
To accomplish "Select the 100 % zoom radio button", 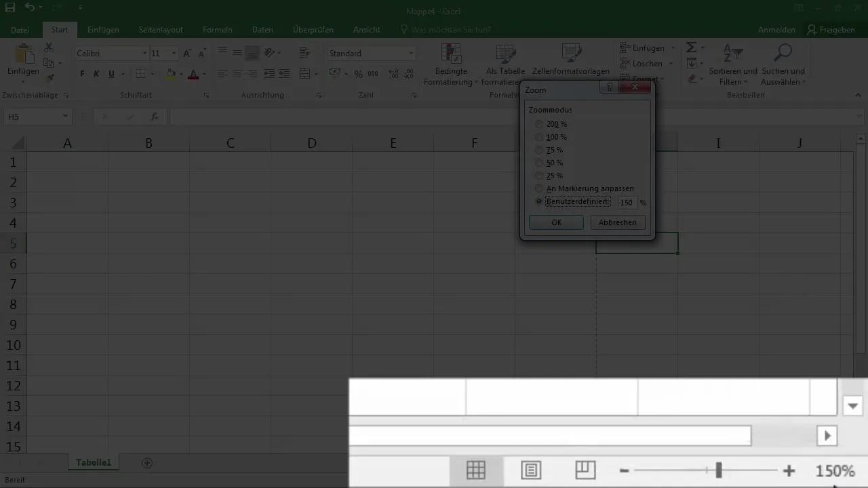I will click(539, 137).
